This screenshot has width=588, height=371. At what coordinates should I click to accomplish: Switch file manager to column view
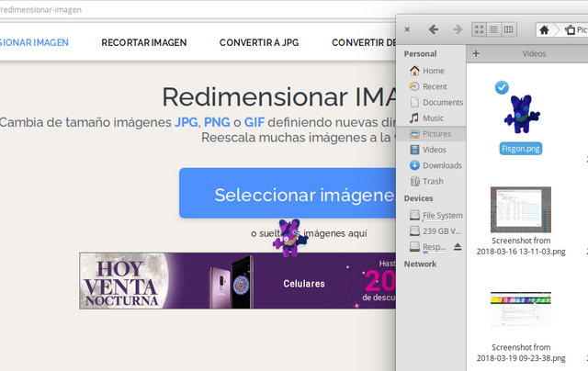509,29
